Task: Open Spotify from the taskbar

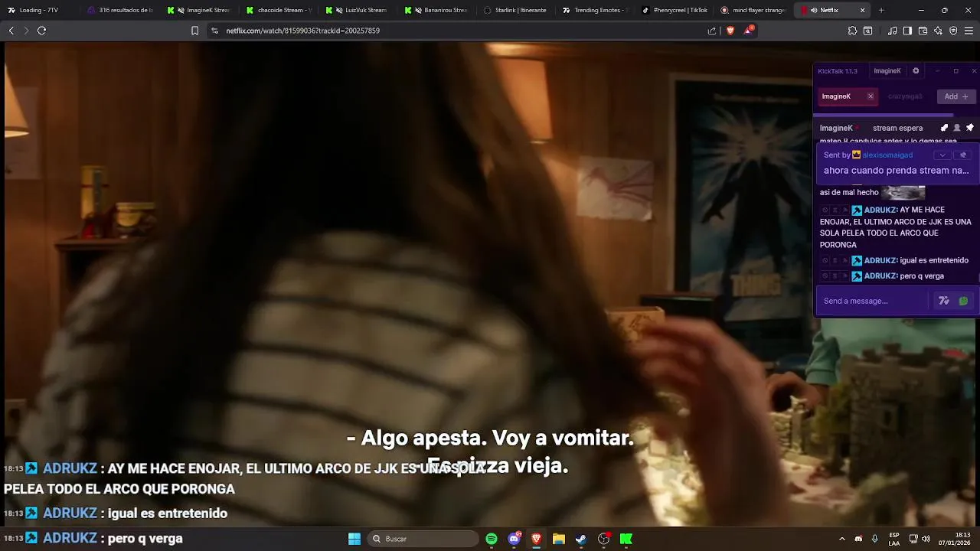Action: [x=492, y=539]
